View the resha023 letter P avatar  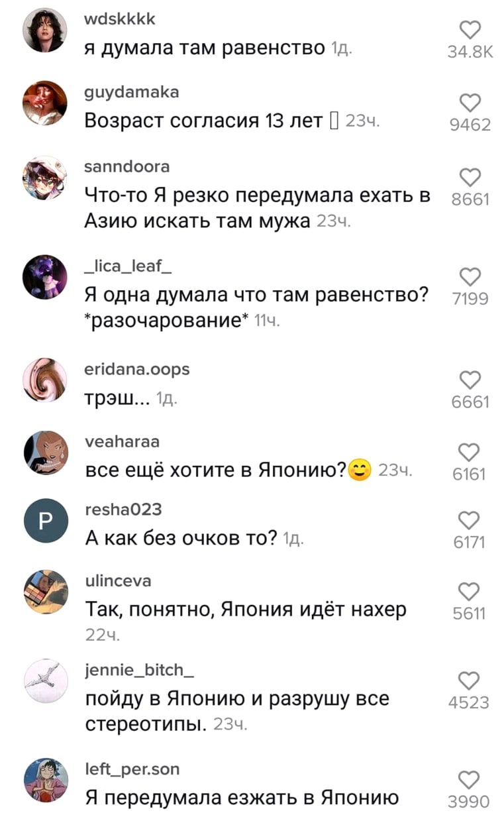coord(45,521)
